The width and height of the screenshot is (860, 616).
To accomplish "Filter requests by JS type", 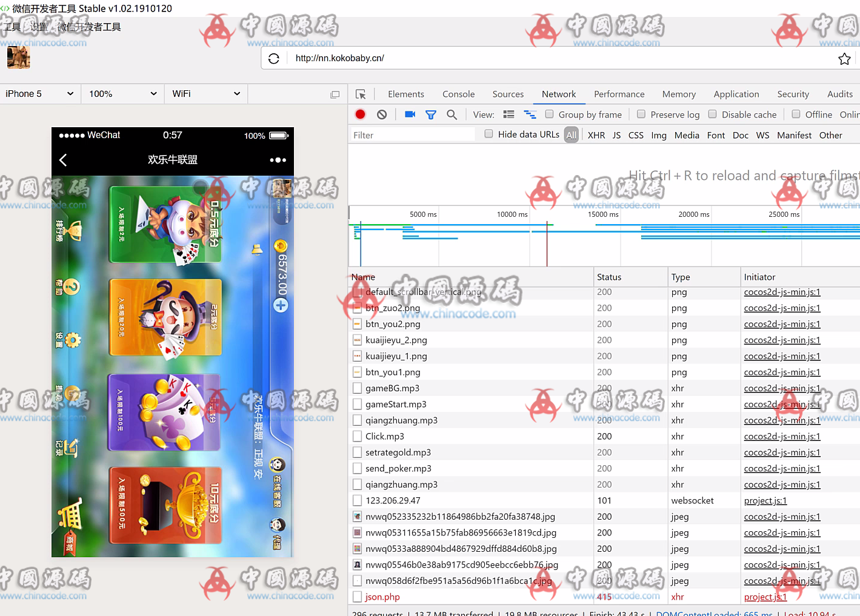I will point(616,135).
